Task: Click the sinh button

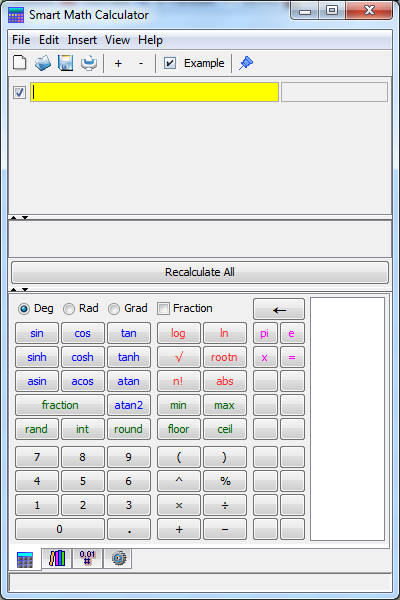Action: (x=37, y=357)
